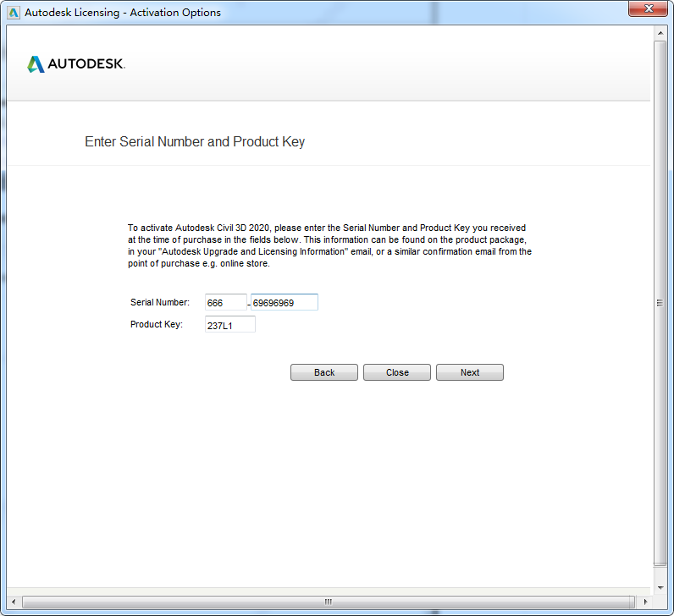Click the Close button in the dialog
674x616 pixels.
[x=397, y=372]
